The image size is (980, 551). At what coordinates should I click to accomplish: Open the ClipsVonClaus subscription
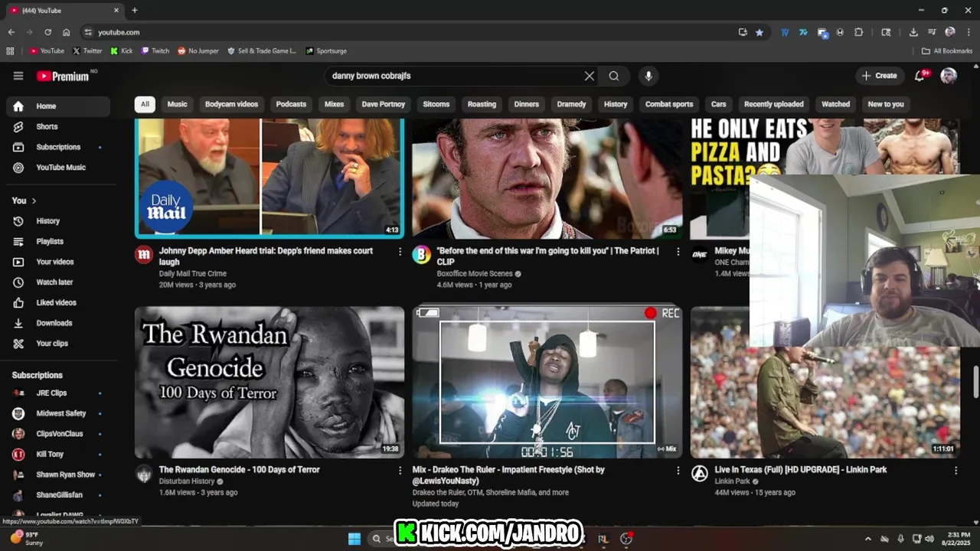[58, 434]
